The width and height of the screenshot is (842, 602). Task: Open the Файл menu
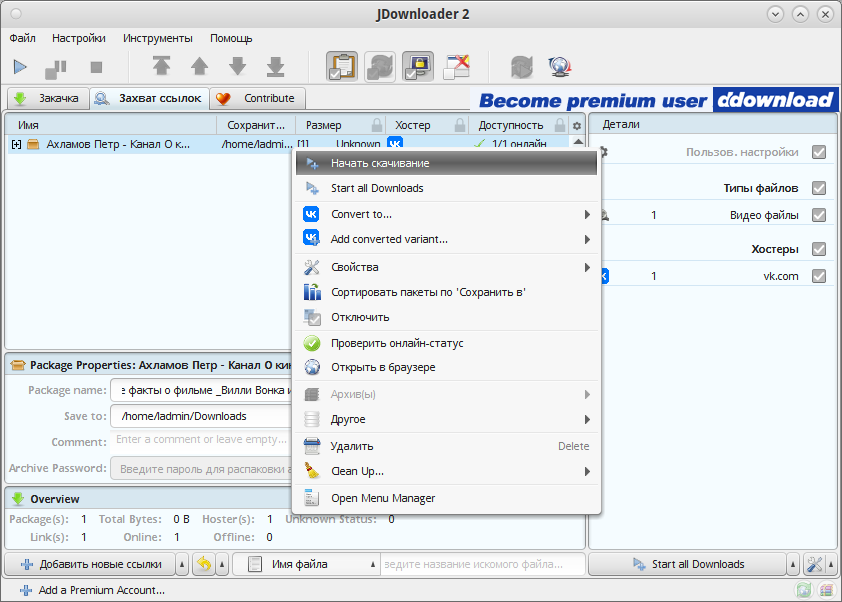click(23, 38)
